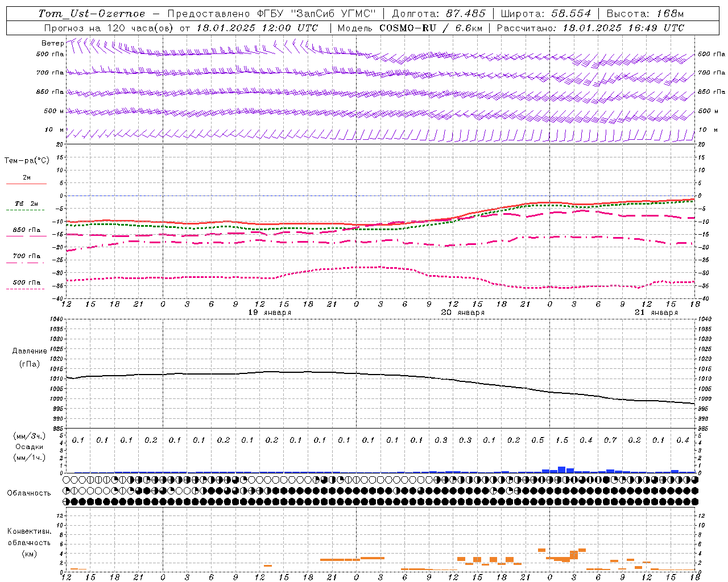This screenshot has width=728, height=582.
Task: Click the 'Конвективн.' convective cloud label
Action: point(29,531)
